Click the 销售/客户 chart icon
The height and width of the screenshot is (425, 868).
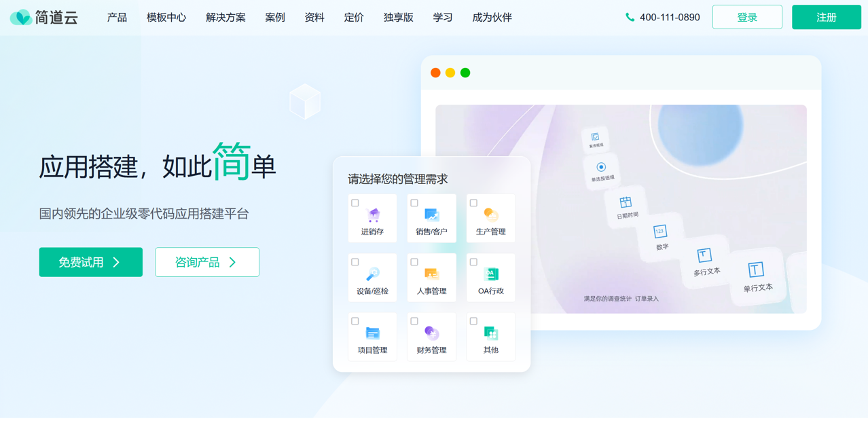pyautogui.click(x=431, y=215)
